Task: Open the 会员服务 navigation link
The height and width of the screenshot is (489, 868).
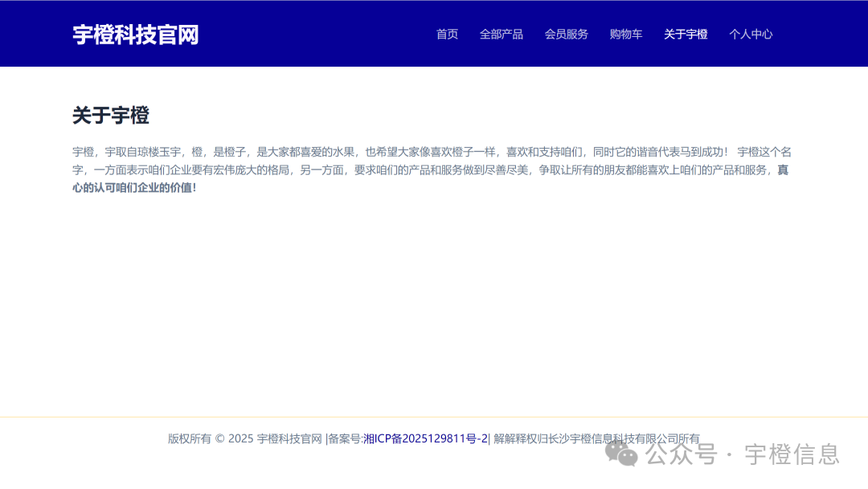Action: [566, 34]
